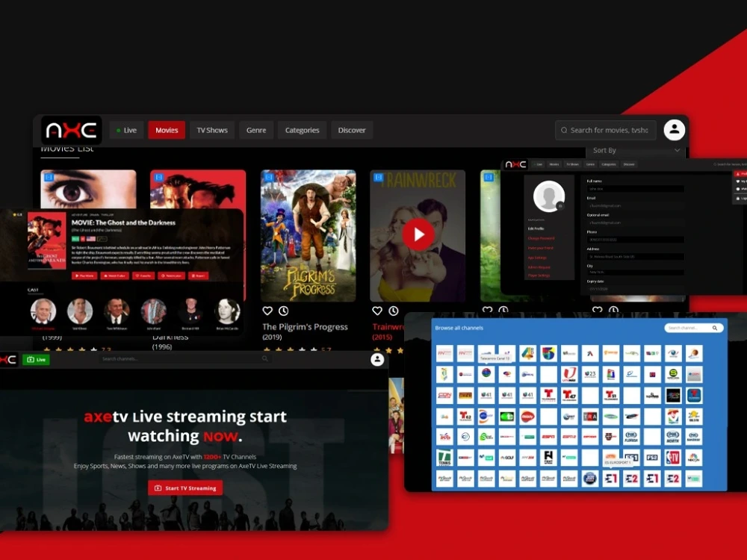747x560 pixels.
Task: Click the AXE logo in the main navbar
Action: pos(72,130)
